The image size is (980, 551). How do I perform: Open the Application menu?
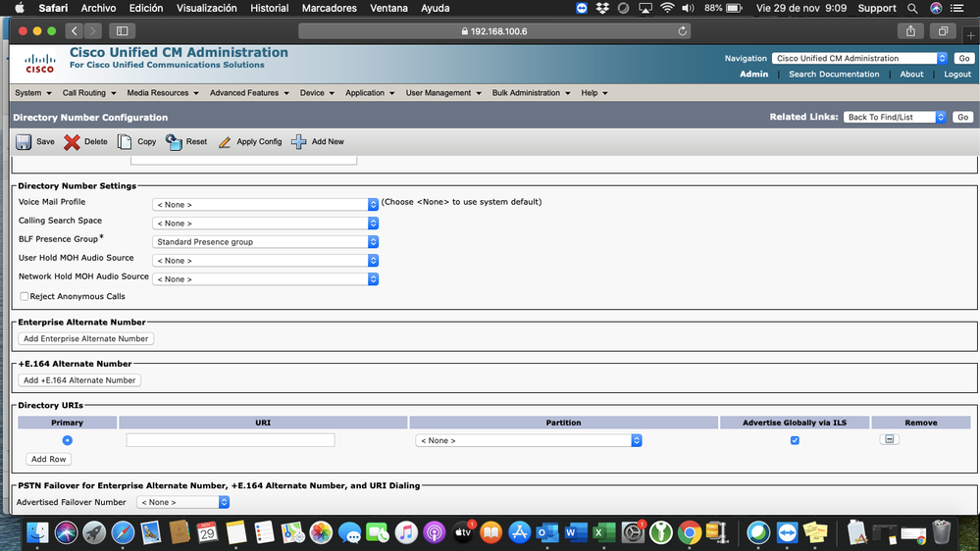pyautogui.click(x=370, y=92)
